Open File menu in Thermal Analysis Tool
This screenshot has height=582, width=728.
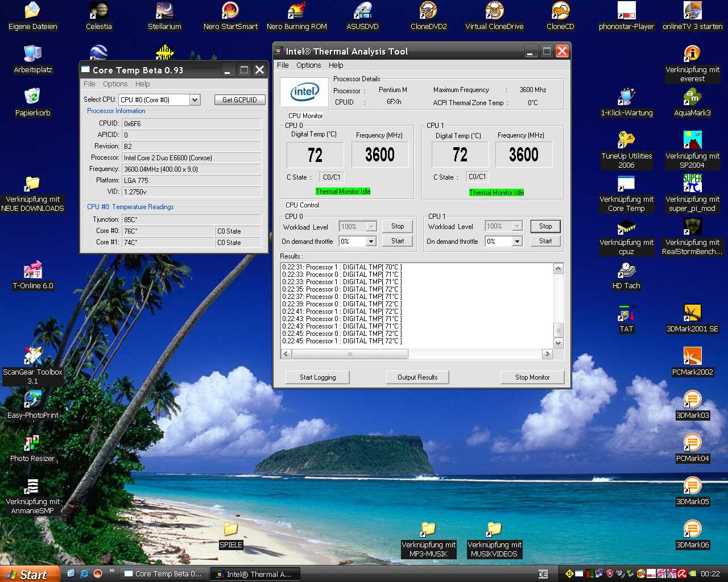tap(283, 65)
